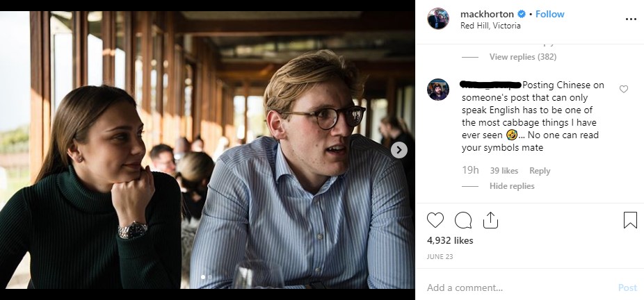Save the post with the bookmark icon

pos(630,220)
